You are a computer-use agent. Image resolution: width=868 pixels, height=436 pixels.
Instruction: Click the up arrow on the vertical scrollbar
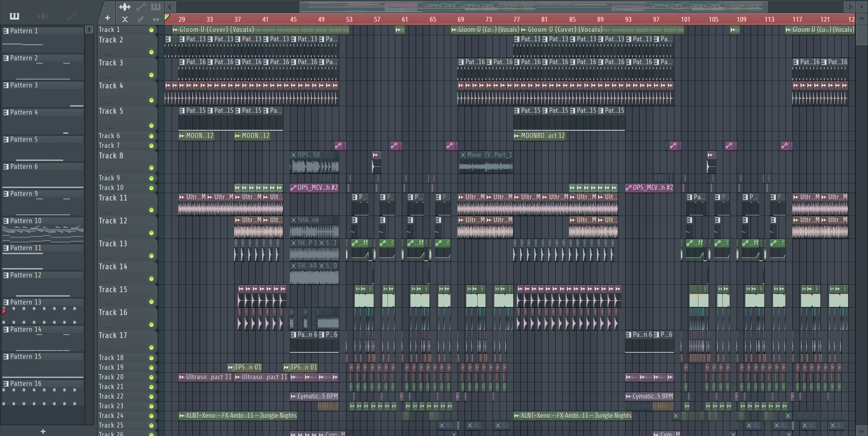tap(862, 19)
